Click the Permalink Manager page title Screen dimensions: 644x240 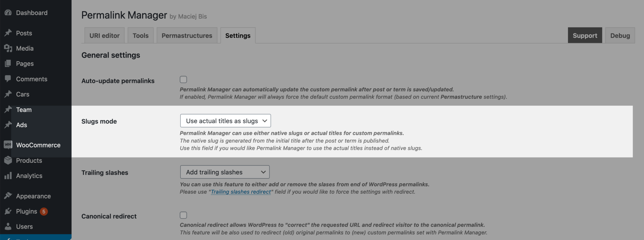tap(124, 15)
